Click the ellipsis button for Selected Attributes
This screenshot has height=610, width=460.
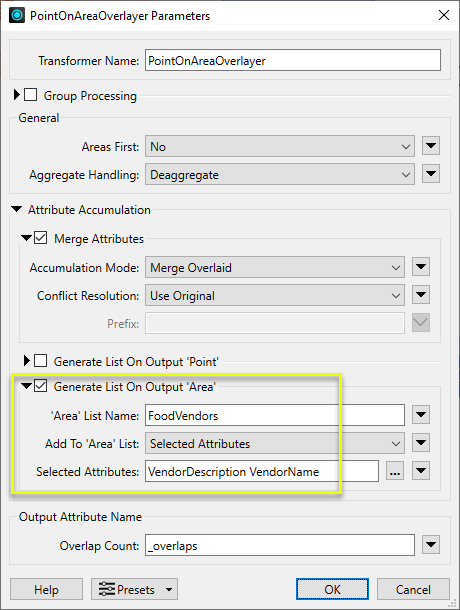(395, 471)
